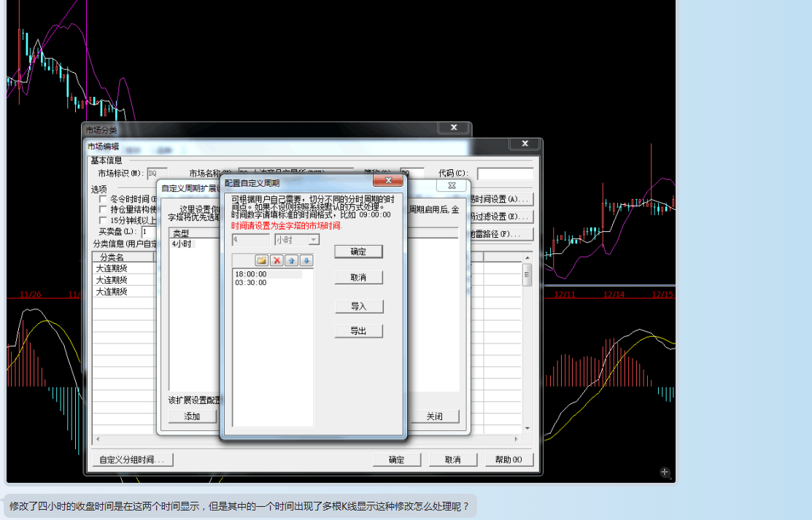This screenshot has width=812, height=520.
Task: Click the 导出 export button
Action: coord(358,331)
